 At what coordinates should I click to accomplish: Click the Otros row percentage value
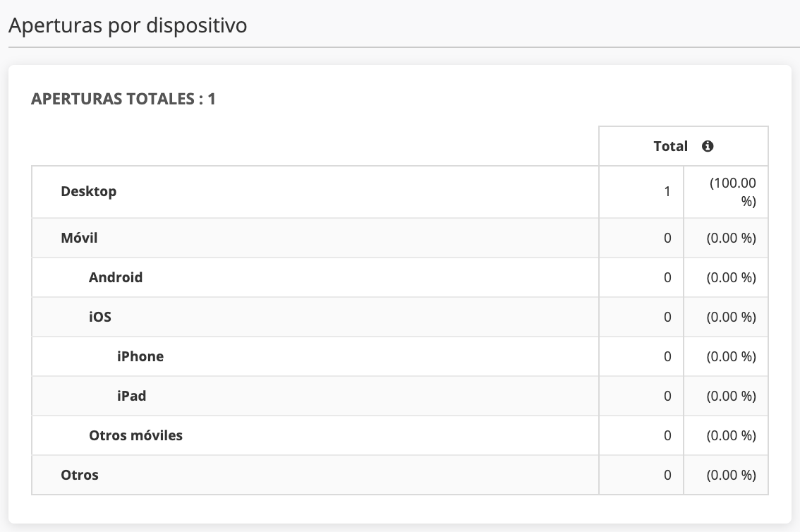pos(732,475)
